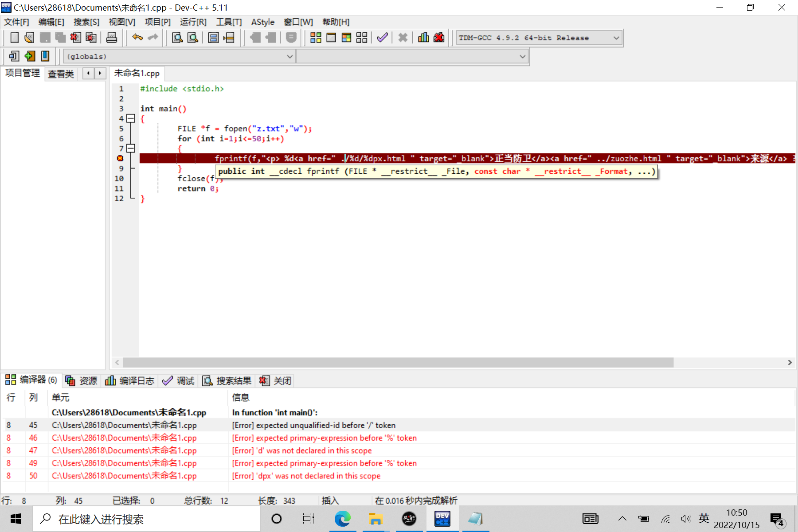Collapse the for-loop fold at line 7
Viewport: 798px width, 532px height.
(131, 148)
